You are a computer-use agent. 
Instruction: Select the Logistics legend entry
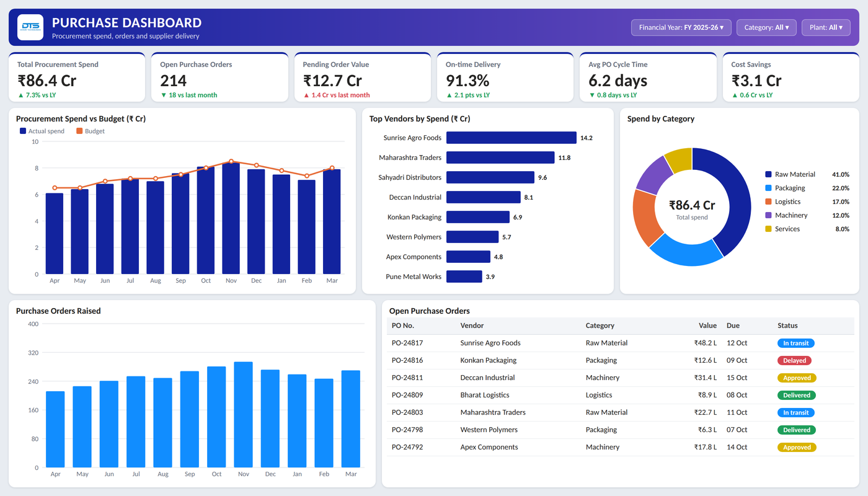pyautogui.click(x=807, y=201)
